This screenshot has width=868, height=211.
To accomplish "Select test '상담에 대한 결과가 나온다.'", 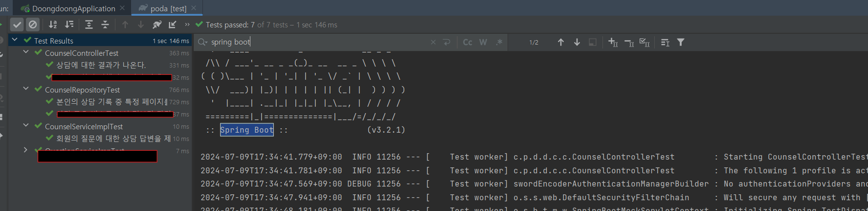I will point(101,65).
